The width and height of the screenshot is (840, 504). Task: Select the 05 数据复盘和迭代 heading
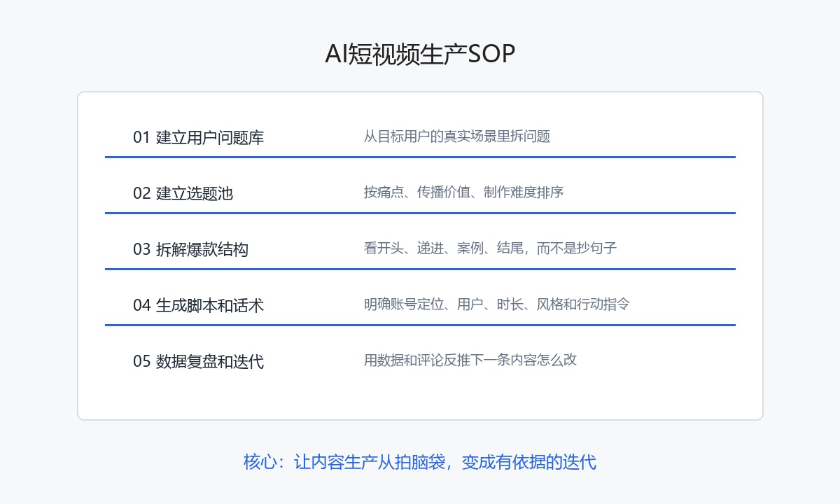tap(198, 361)
